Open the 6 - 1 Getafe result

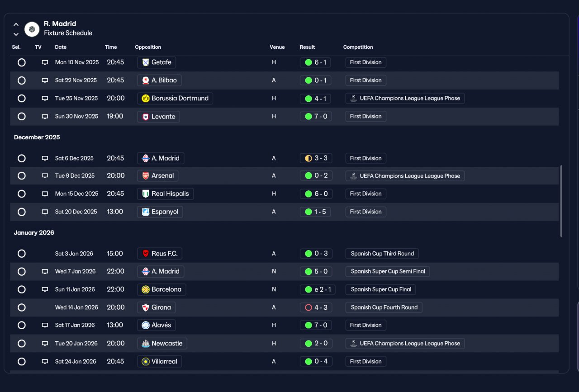(x=315, y=62)
